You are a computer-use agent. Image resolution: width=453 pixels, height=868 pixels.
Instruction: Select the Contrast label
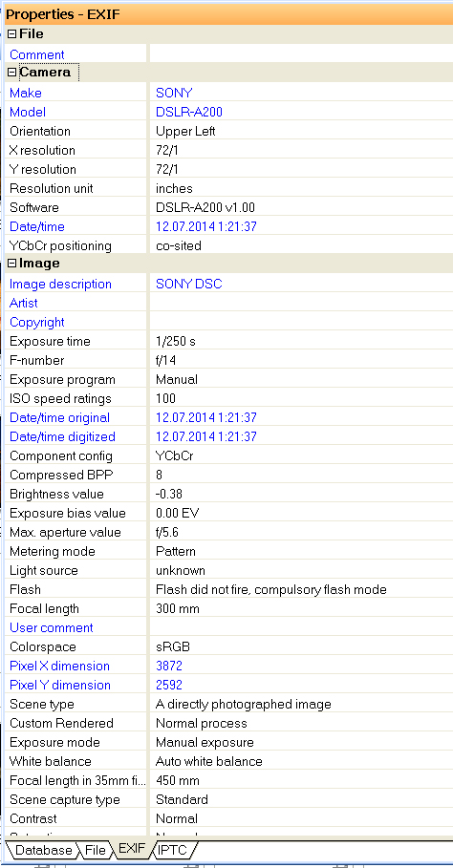(33, 818)
